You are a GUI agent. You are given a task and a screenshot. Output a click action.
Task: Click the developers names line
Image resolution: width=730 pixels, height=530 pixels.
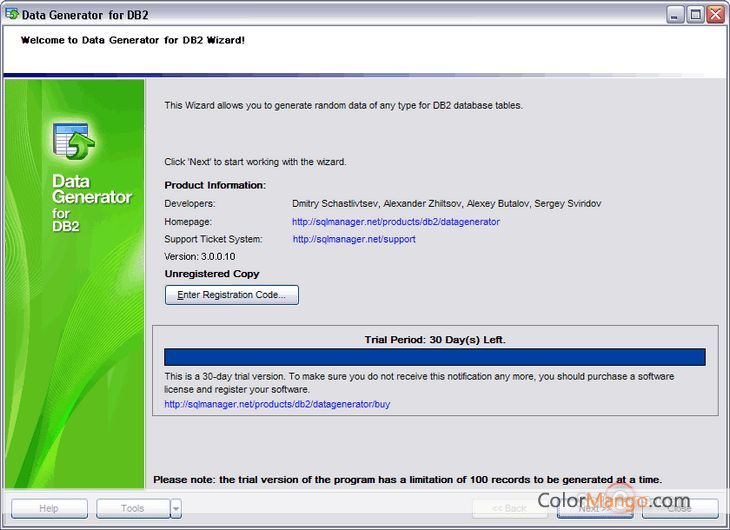[446, 204]
